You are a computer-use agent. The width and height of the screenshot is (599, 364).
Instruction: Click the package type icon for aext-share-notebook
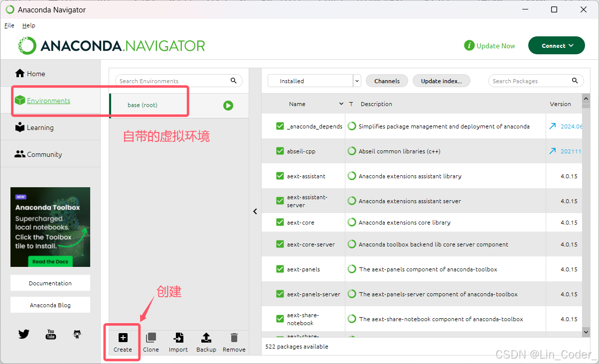pos(352,319)
